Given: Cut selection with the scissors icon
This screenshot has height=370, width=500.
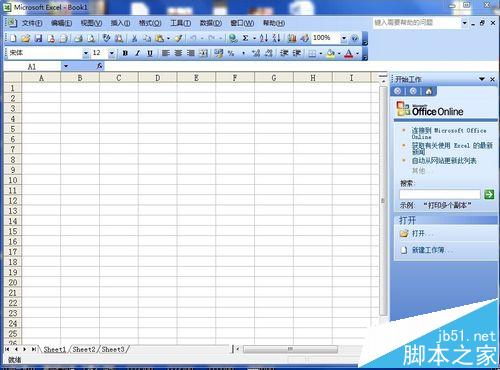Looking at the screenshot, I should click(x=134, y=38).
